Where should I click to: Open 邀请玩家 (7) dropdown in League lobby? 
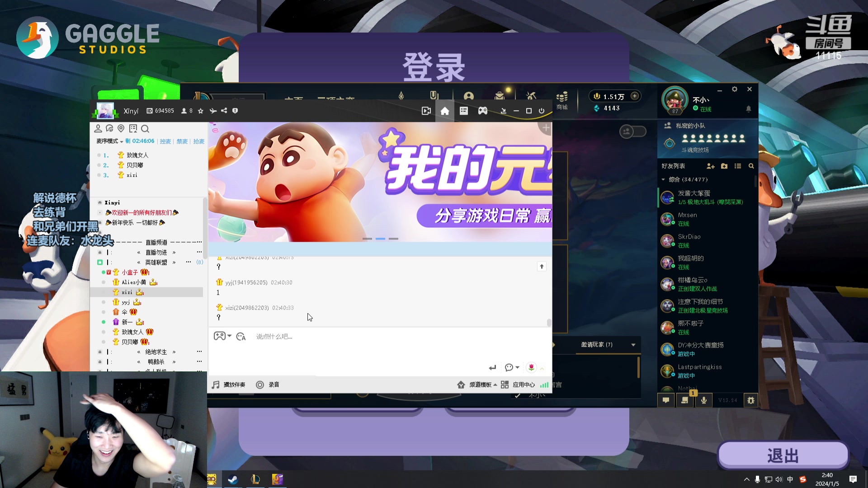tap(609, 345)
